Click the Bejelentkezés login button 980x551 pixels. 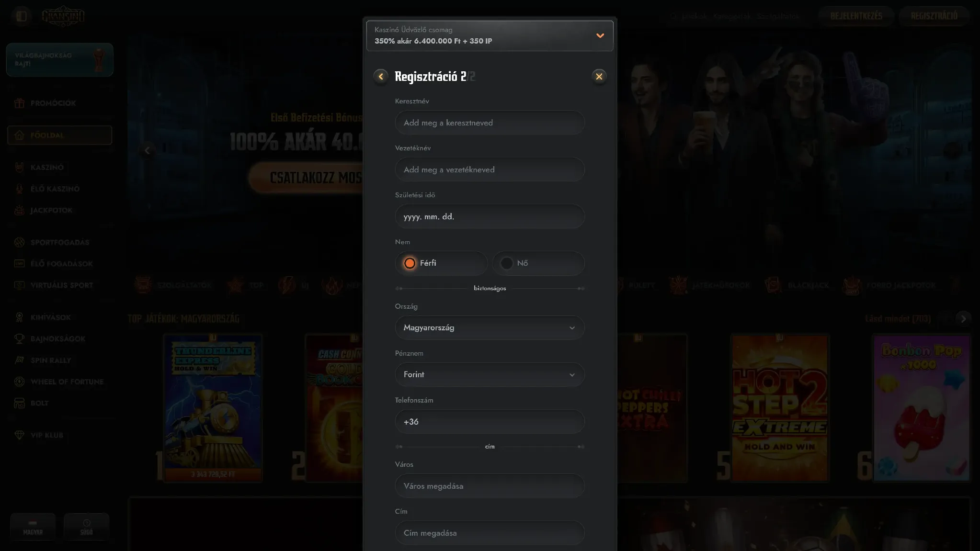[856, 16]
